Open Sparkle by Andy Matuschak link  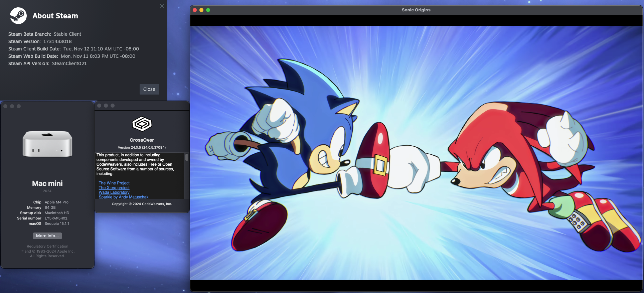click(123, 197)
